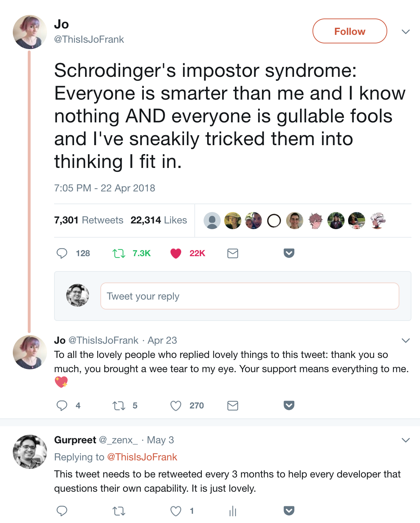This screenshot has width=420, height=523.
Task: Like Jo's Apr 23 tweet with 270 likes
Action: tap(176, 406)
